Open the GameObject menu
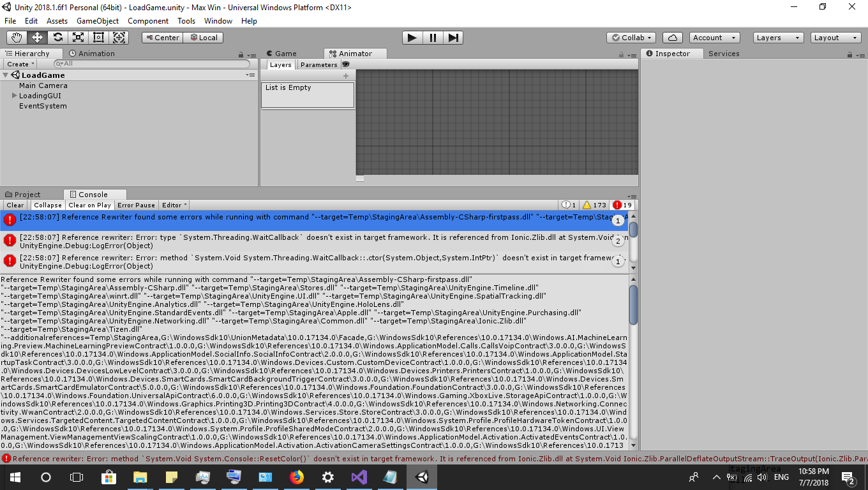Viewport: 868px width, 490px height. (x=98, y=21)
